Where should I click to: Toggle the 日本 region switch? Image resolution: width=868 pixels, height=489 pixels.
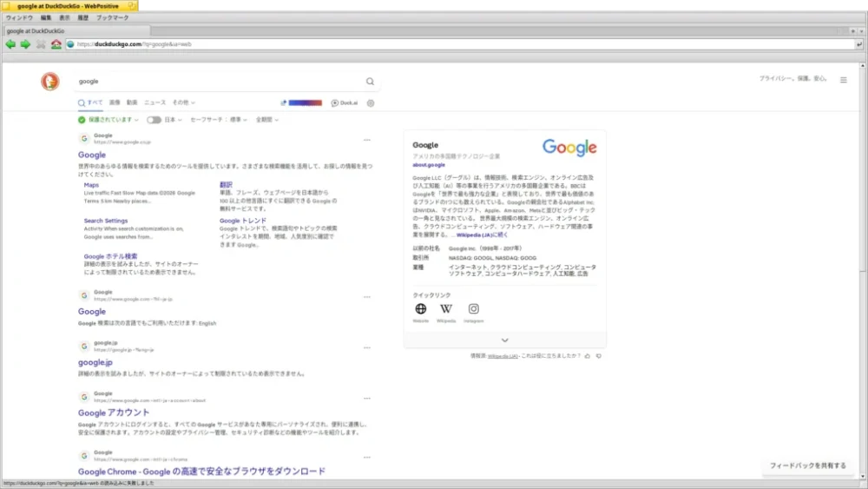154,120
